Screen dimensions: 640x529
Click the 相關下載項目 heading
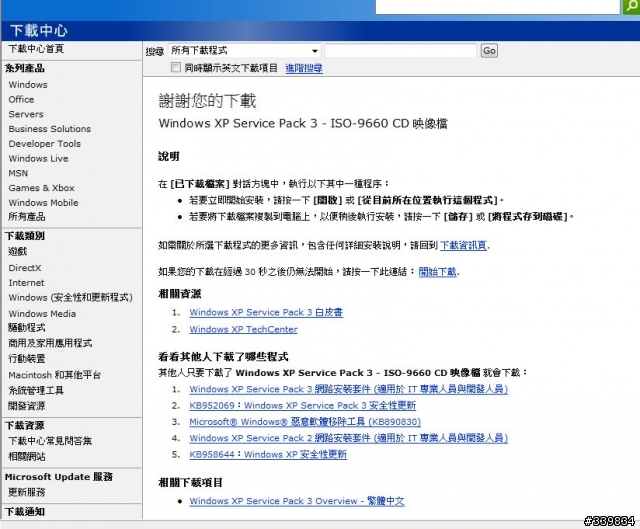click(x=190, y=483)
